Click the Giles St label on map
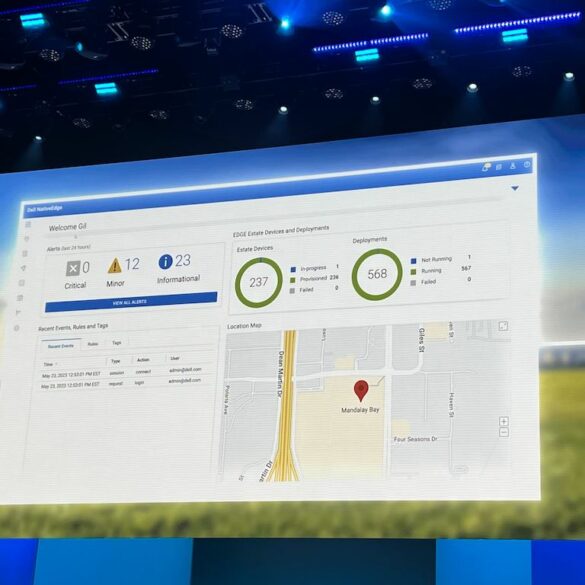Image resolution: width=585 pixels, height=585 pixels. point(422,340)
